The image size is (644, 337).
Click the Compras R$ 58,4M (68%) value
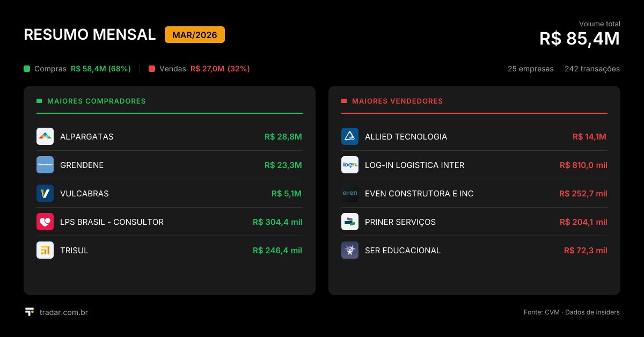pos(101,69)
